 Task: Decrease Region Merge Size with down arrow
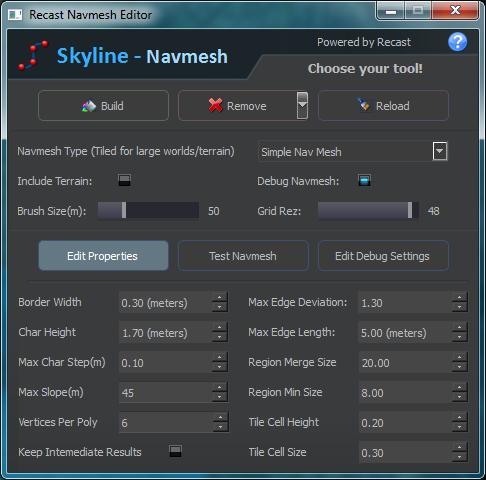click(x=460, y=367)
